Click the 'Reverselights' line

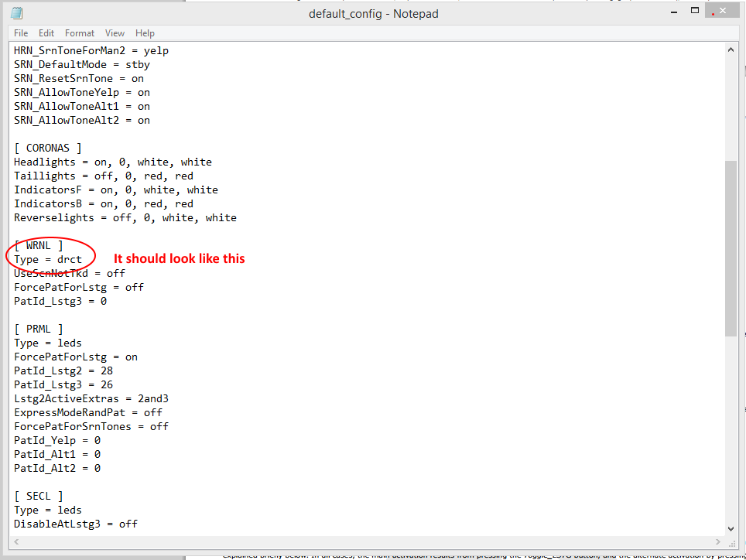125,217
